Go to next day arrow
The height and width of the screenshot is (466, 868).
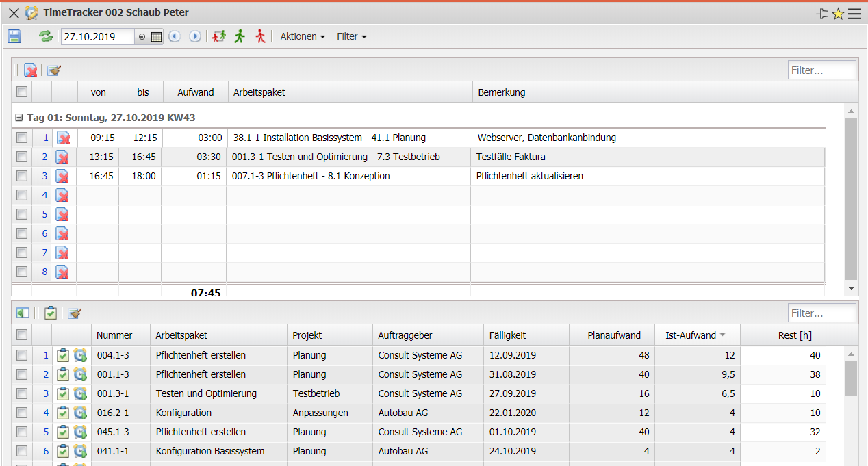195,37
